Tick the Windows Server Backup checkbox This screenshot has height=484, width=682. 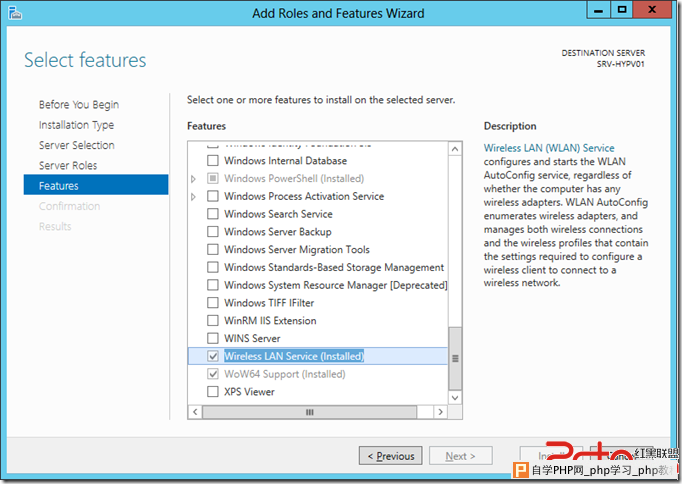pos(213,232)
